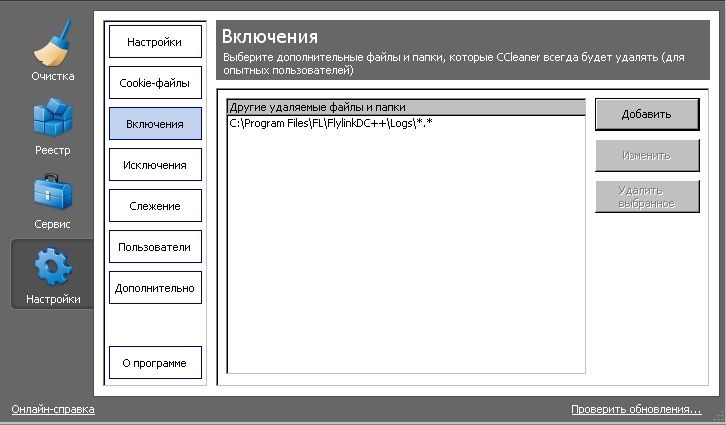Switch to the Пользователи tab
Viewport: 726px width, 425px height.
tap(155, 246)
